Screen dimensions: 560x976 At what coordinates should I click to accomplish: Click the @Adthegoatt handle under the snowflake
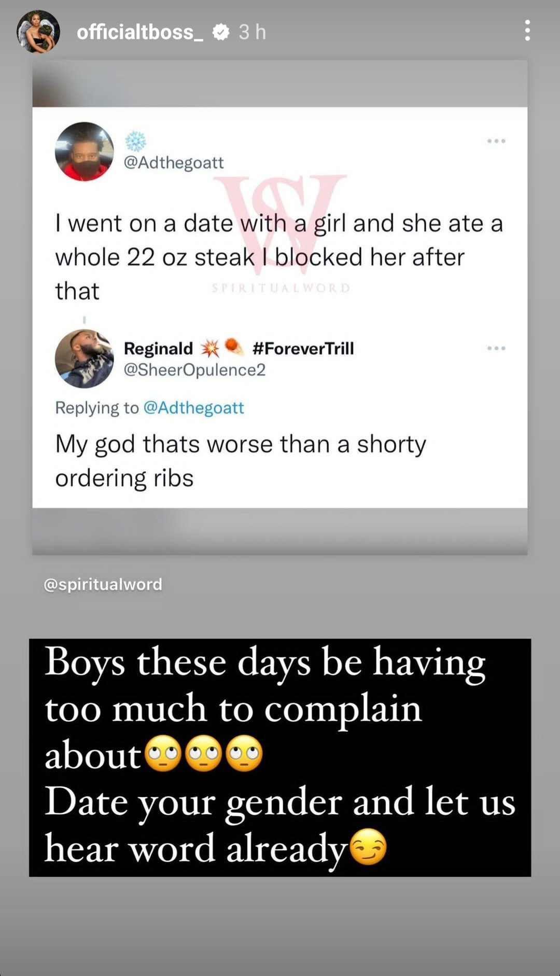174,163
